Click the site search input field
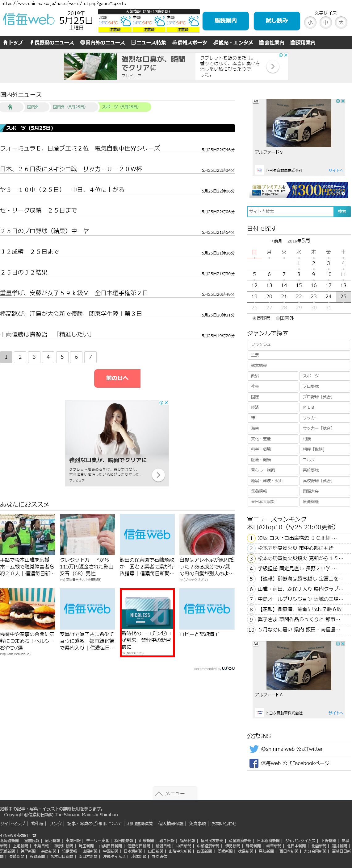Image resolution: width=352 pixels, height=868 pixels. click(290, 211)
